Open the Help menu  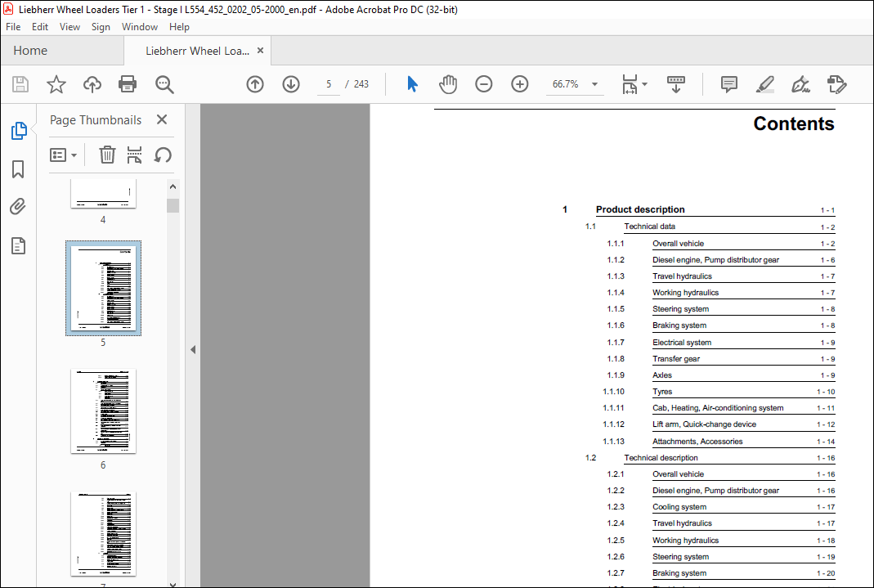pyautogui.click(x=179, y=27)
